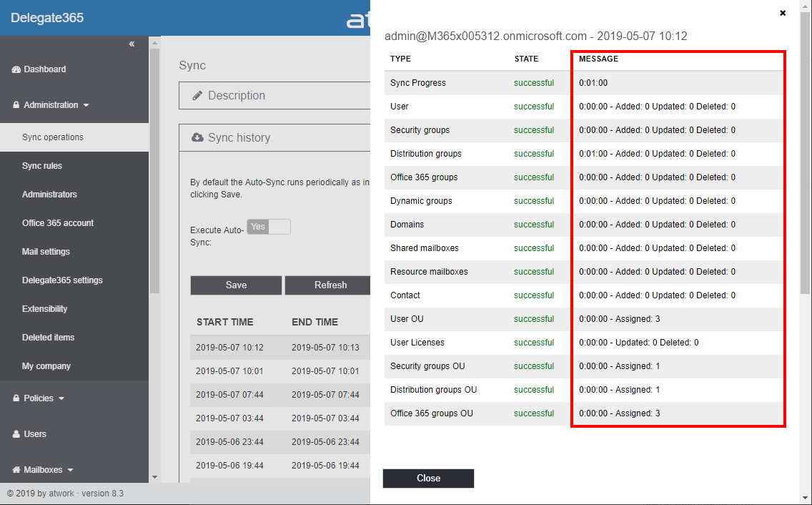Click the STATE column header
Image resolution: width=812 pixels, height=505 pixels.
click(526, 59)
